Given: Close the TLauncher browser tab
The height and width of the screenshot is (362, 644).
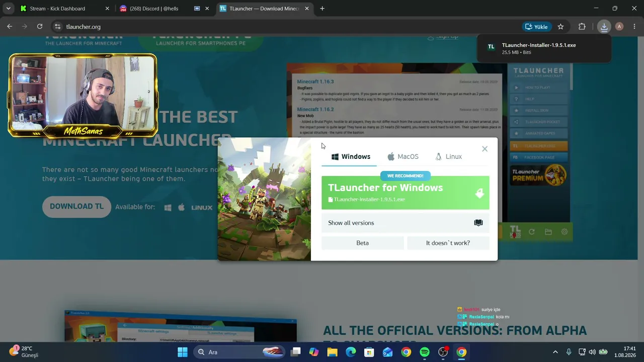Looking at the screenshot, I should coord(306,9).
